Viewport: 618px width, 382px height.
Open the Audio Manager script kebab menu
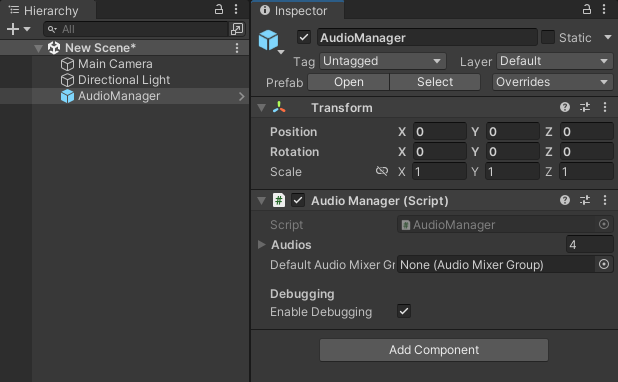tap(605, 200)
